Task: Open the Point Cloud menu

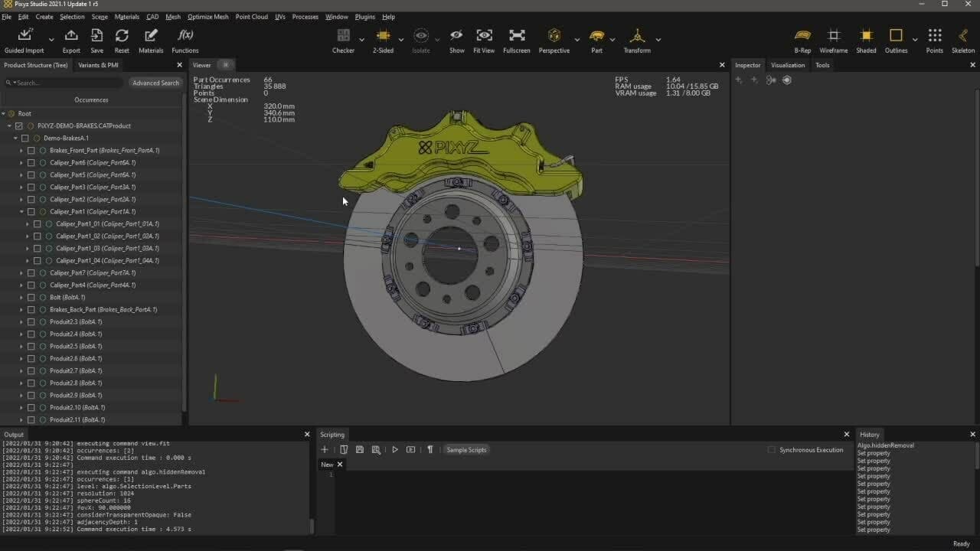Action: tap(252, 17)
